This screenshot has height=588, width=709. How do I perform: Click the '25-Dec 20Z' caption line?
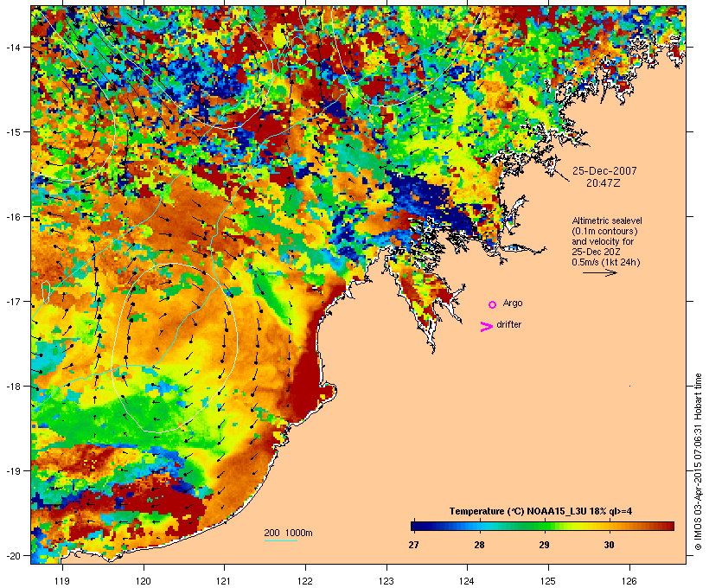tap(596, 252)
